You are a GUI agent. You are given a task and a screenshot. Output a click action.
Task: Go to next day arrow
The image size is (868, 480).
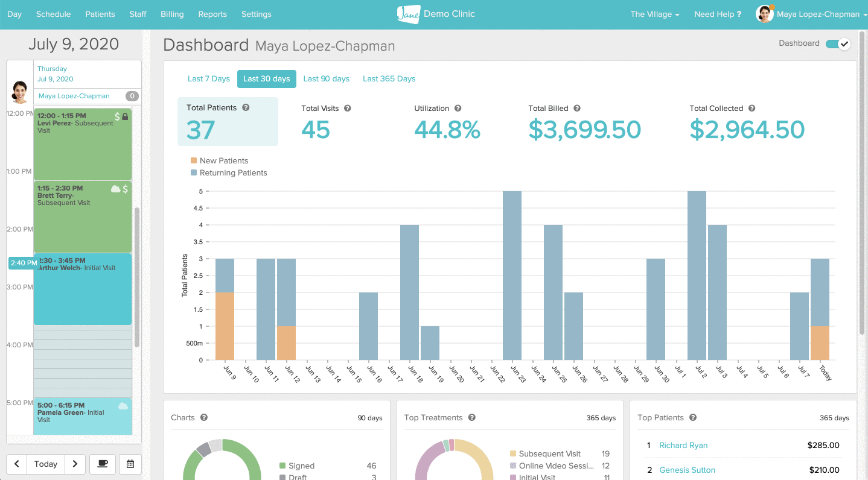75,464
